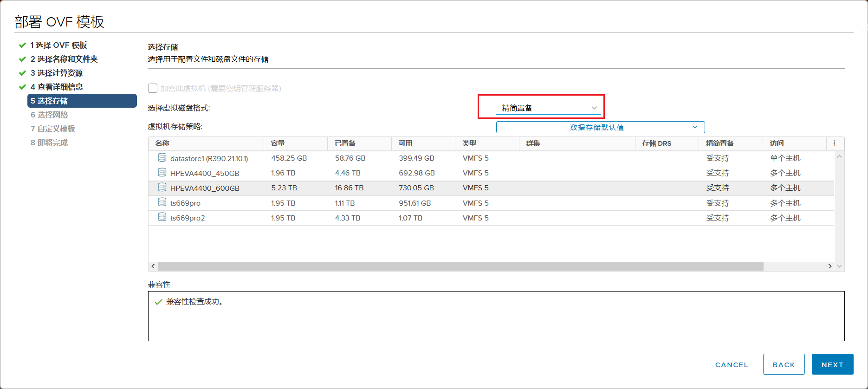Click the scroll left arrow of datastore table
The image size is (868, 389).
click(153, 266)
